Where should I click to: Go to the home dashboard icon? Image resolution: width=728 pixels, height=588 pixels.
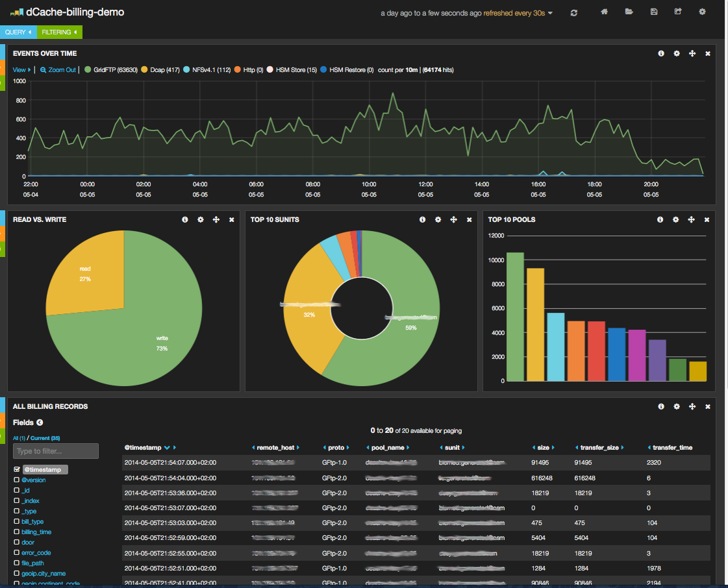[604, 12]
